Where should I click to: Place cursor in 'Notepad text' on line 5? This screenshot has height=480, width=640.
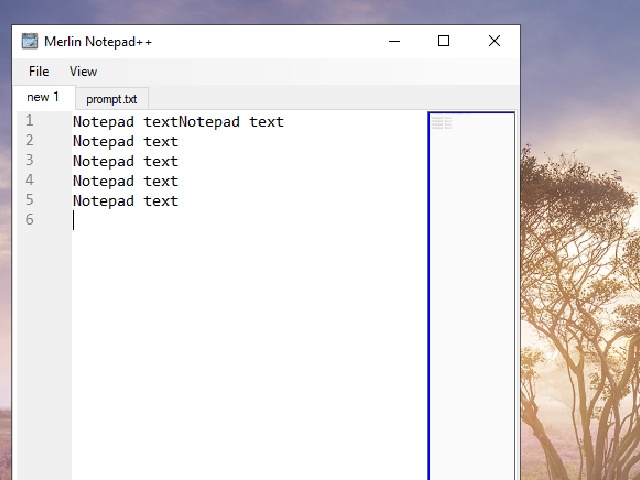pos(126,201)
